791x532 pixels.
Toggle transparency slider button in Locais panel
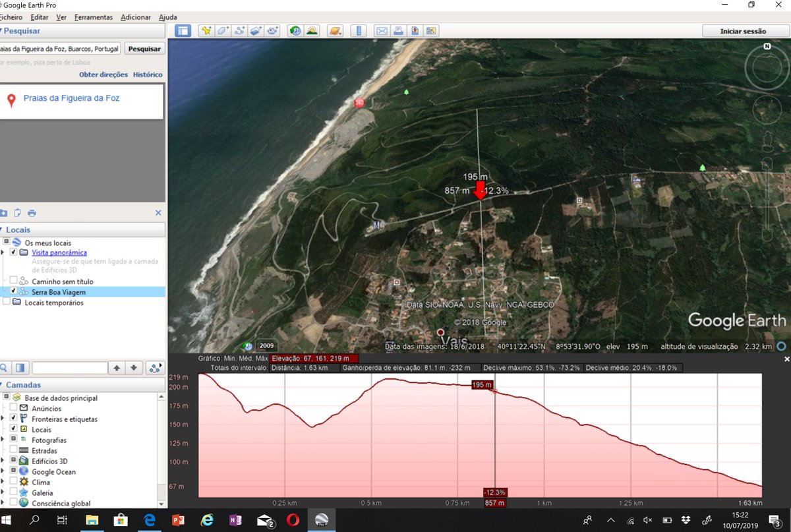20,368
